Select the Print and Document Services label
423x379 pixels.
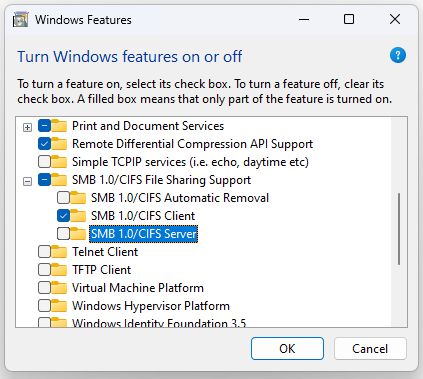[x=148, y=126]
